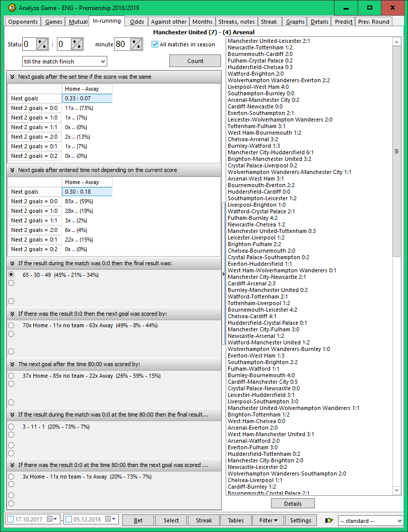Click the pointing hand icon beside standard dropdown
The image size is (408, 532).
click(329, 520)
